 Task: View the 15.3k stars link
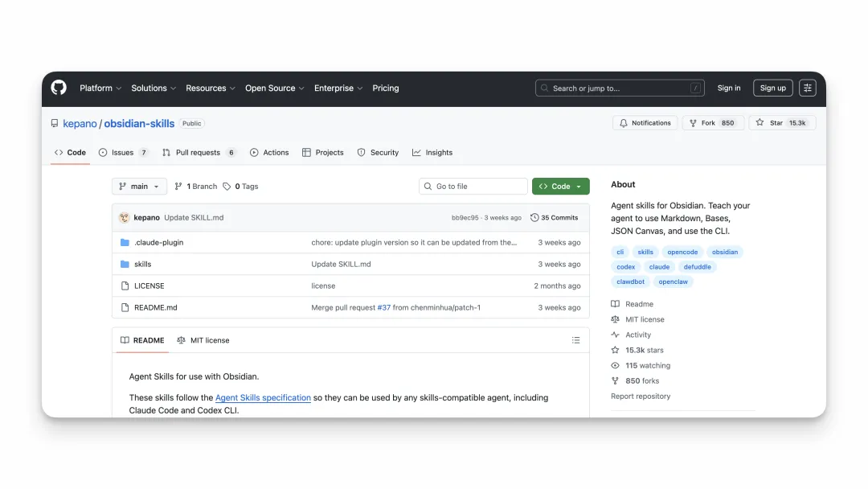click(x=637, y=350)
